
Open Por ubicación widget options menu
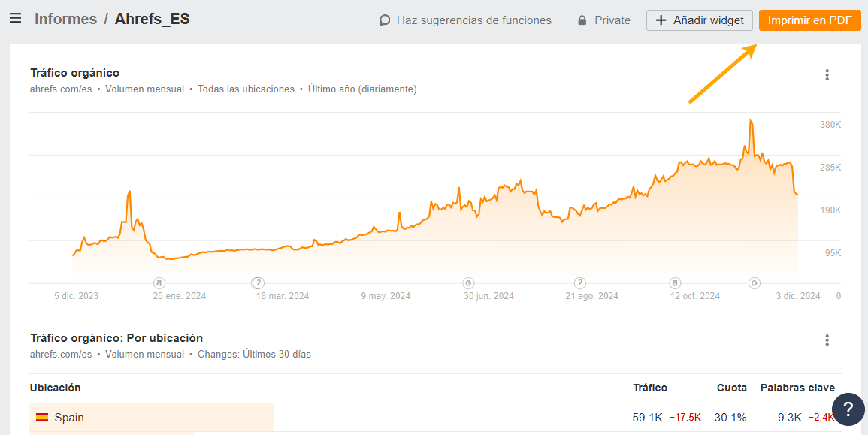pos(827,340)
